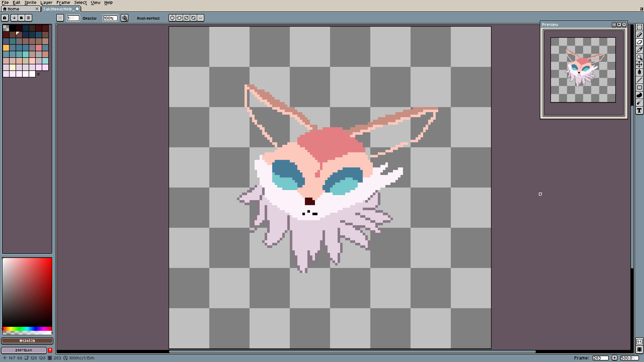Viewport: 644px width, 362px height.
Task: Toggle the 1:1 mini editor button
Action: point(639,342)
